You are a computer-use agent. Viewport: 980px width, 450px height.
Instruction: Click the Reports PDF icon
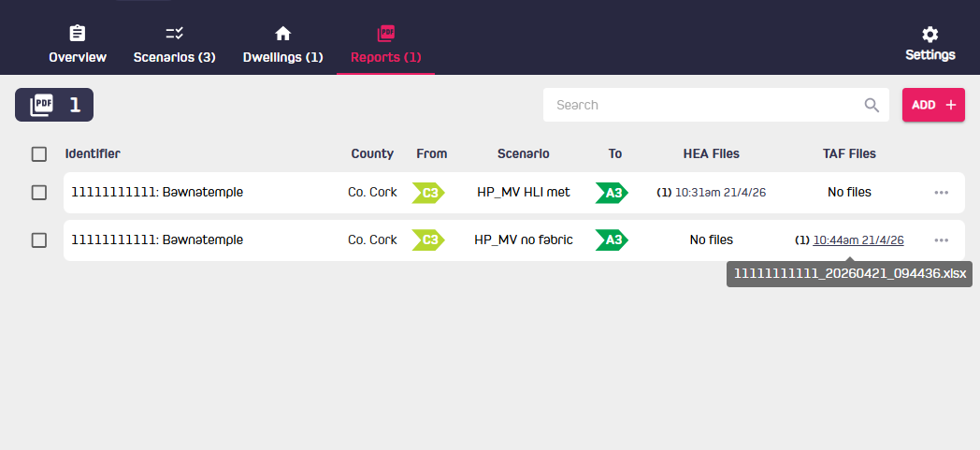point(386,33)
